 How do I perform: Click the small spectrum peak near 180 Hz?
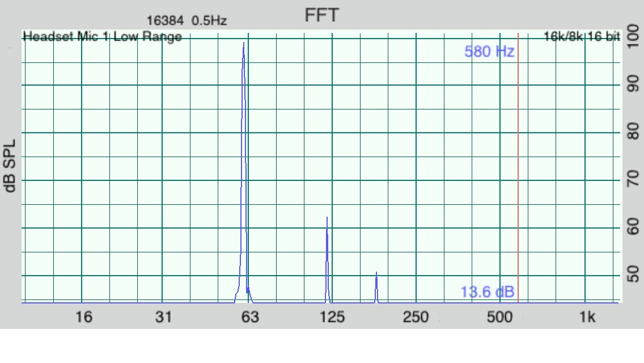[x=376, y=288]
